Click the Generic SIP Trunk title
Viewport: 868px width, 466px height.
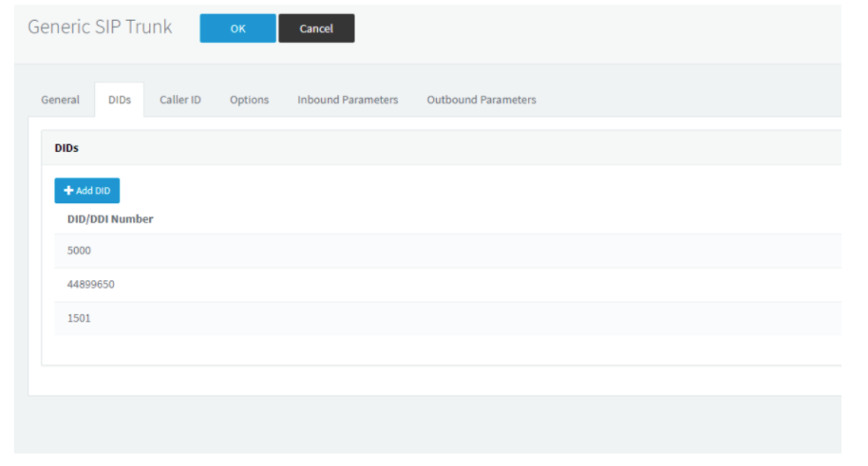click(x=100, y=27)
